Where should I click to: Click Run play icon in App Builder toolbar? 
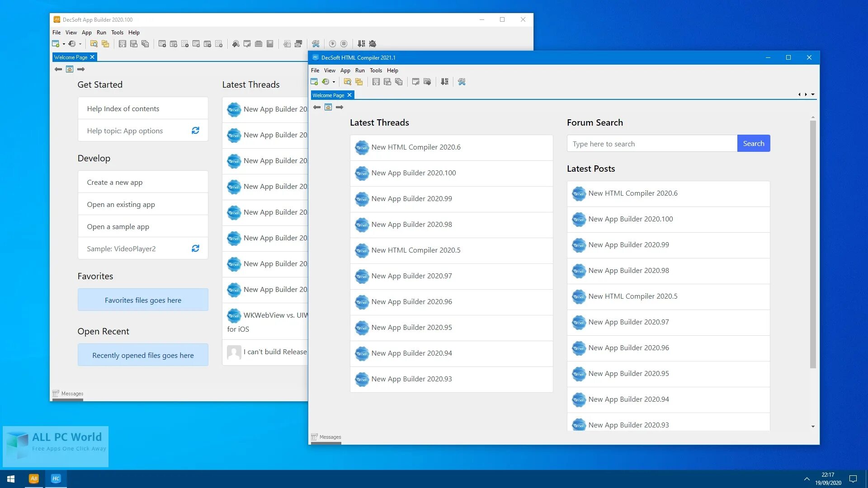point(332,44)
